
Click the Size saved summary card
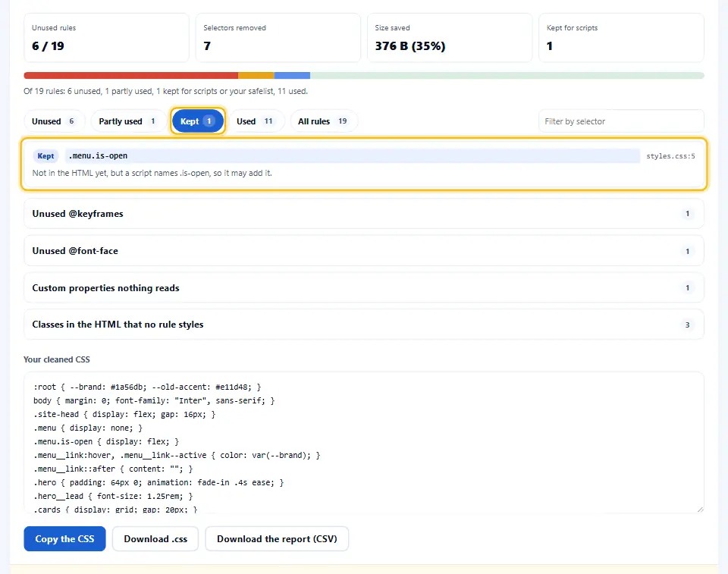(450, 38)
